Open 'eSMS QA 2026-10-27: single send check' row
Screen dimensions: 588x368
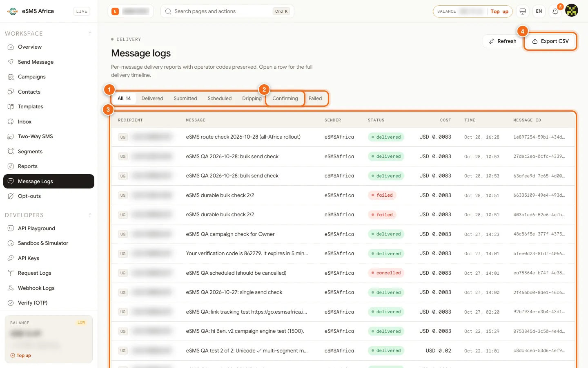click(343, 292)
